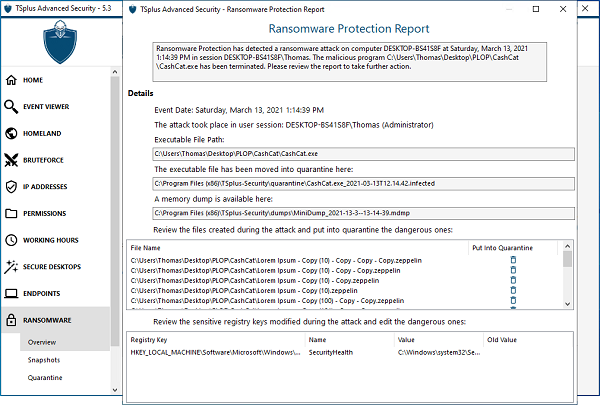Viewport: 600px width, 405px height.
Task: Close the Ransomware Protection Report window
Action: click(563, 9)
